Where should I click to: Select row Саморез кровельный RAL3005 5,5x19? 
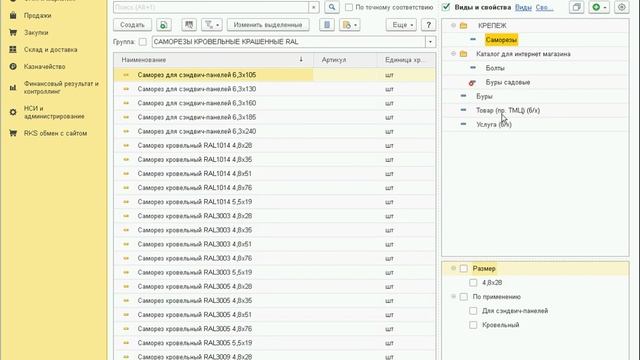point(275,343)
